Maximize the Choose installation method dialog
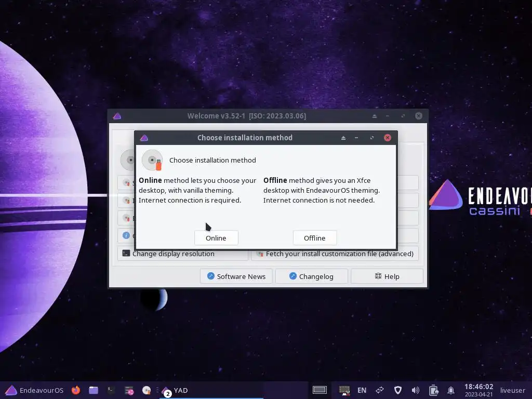The width and height of the screenshot is (532, 399). coord(372,138)
